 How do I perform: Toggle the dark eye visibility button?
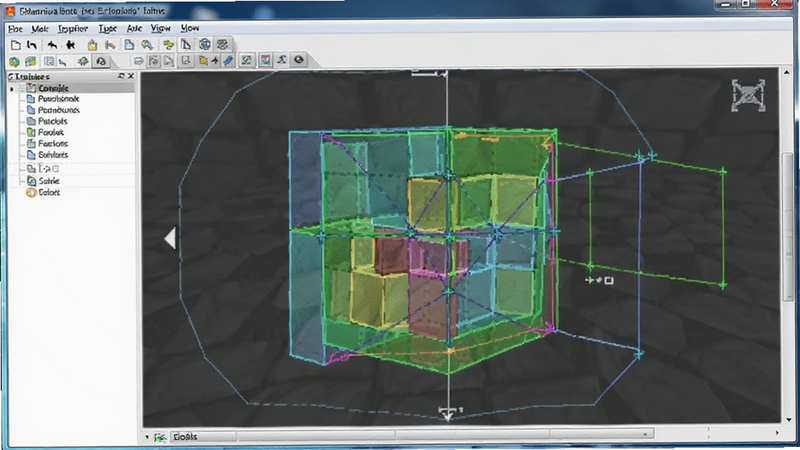point(299,60)
